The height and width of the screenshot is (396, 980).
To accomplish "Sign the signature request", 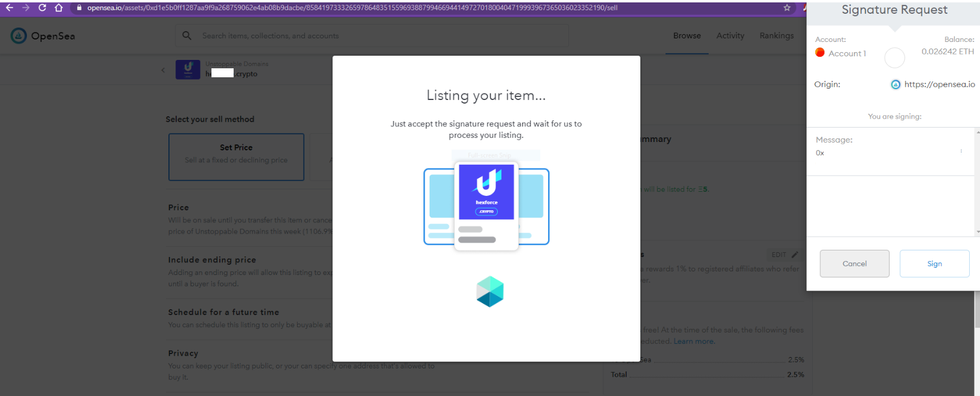I will tap(934, 264).
